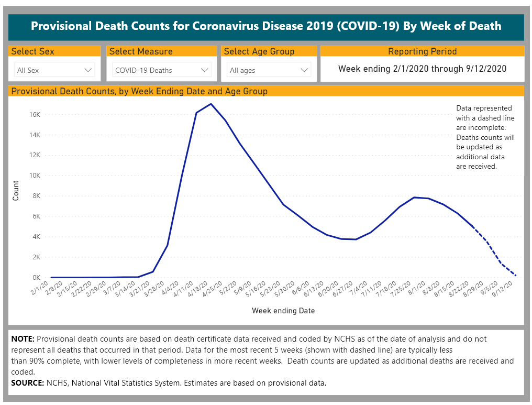Click the dashboard title banner

(x=266, y=26)
